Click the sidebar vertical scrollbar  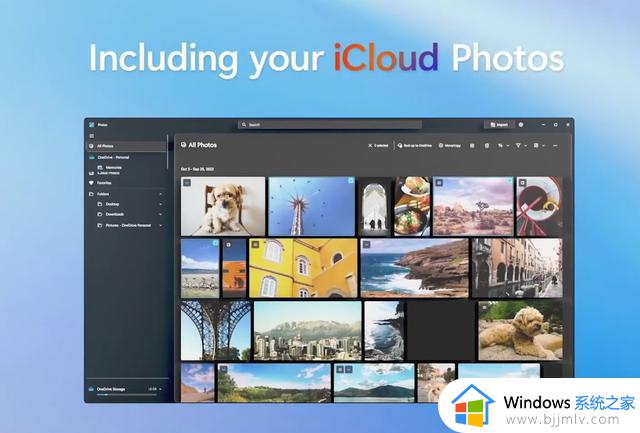[167, 152]
